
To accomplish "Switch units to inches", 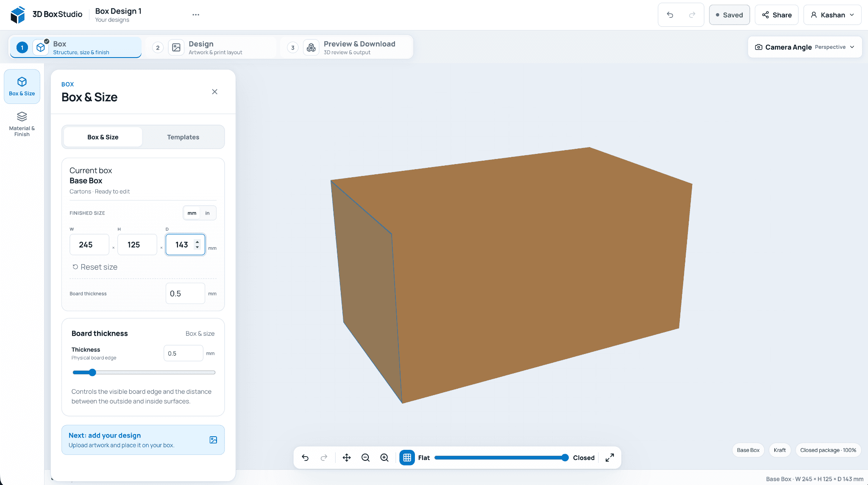I will [207, 213].
